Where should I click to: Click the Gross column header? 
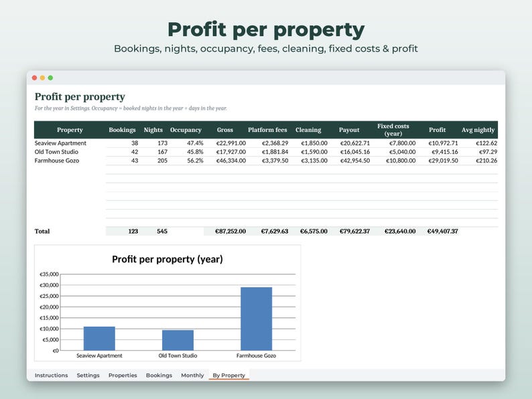point(225,130)
